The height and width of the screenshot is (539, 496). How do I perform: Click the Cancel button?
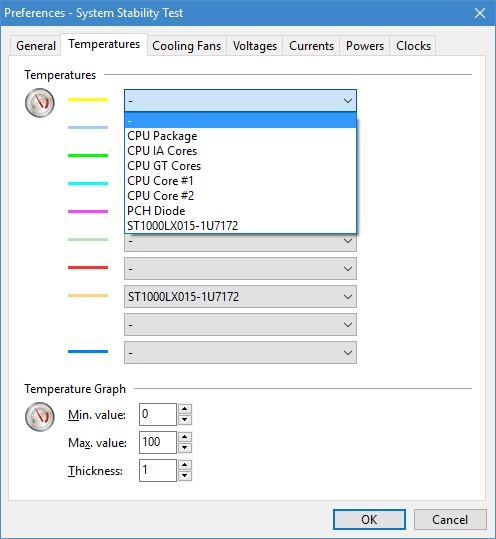tap(450, 519)
